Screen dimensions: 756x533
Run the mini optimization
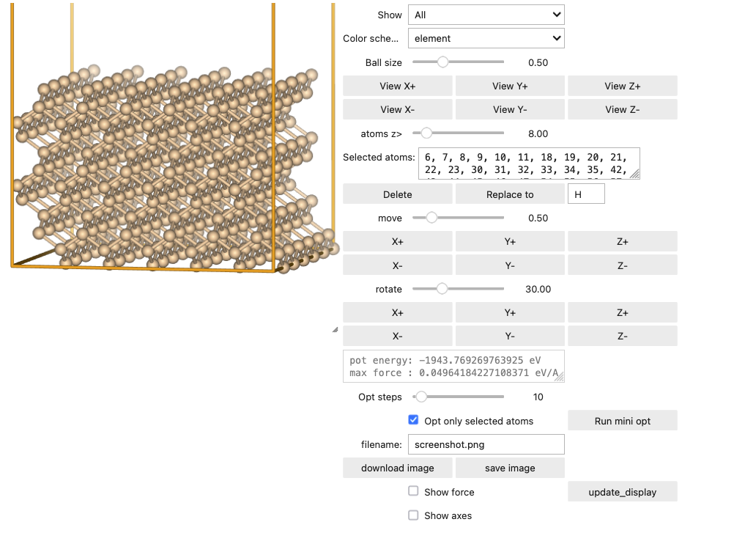(x=622, y=421)
